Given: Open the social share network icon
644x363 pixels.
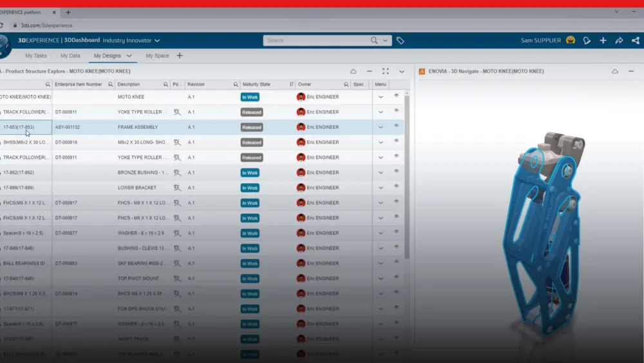Looking at the screenshot, I should pyautogui.click(x=636, y=40).
